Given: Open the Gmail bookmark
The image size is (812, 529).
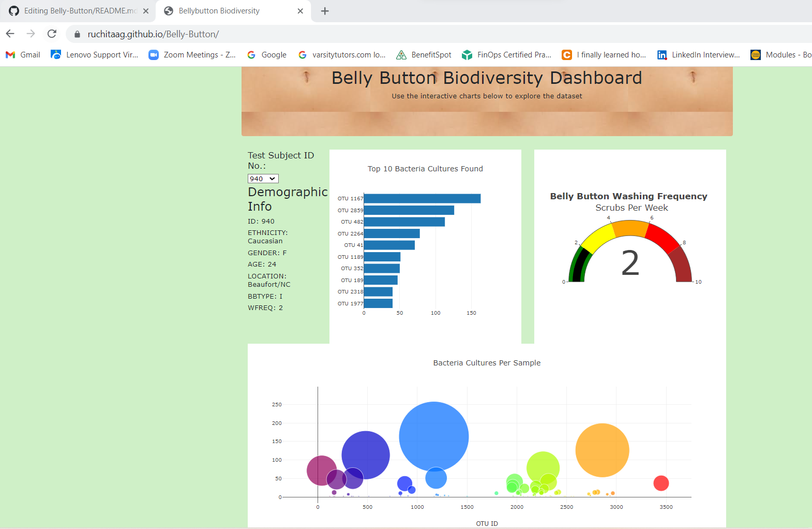Looking at the screenshot, I should point(23,55).
